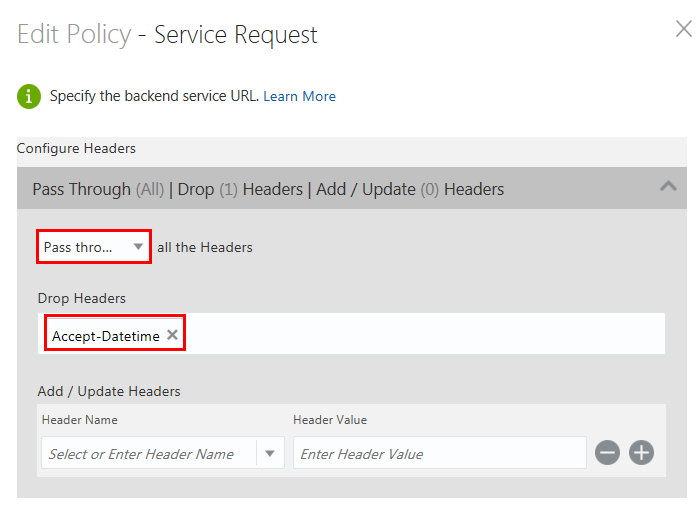The height and width of the screenshot is (506, 700).
Task: Close the Edit Policy dialog
Action: pyautogui.click(x=683, y=29)
